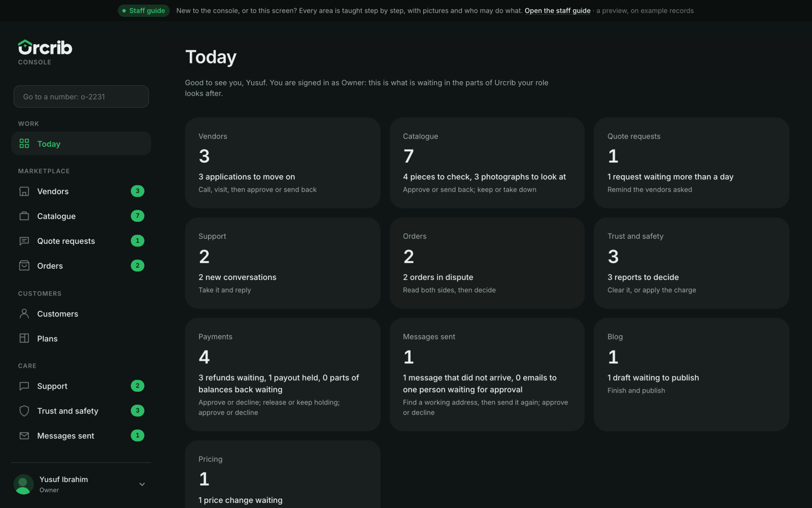Expand the Yusuf Ibrahim account chevron
The image size is (812, 508).
tap(142, 484)
